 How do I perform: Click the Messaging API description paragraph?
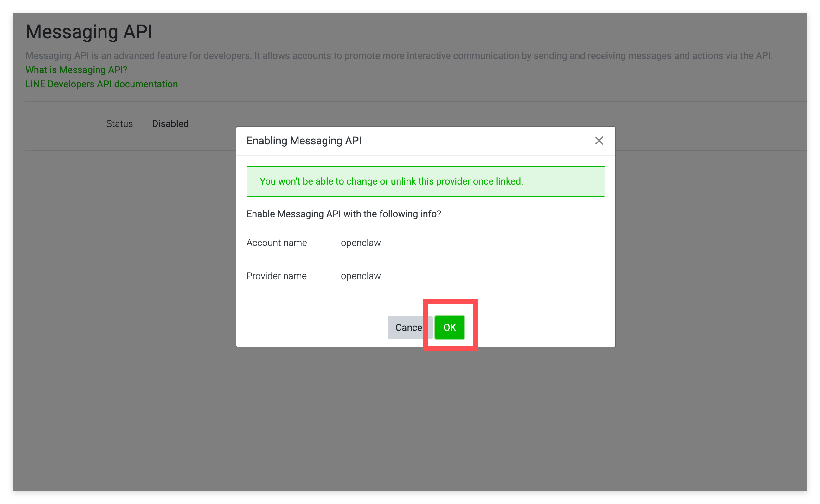[399, 56]
